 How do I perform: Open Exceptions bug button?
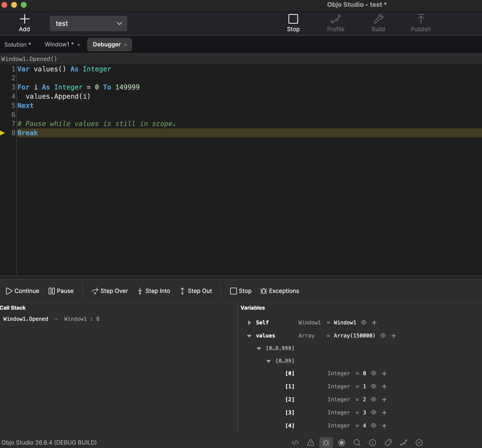(279, 291)
